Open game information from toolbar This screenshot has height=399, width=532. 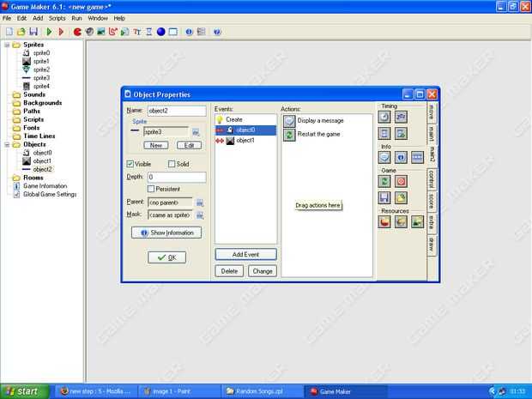[x=189, y=32]
